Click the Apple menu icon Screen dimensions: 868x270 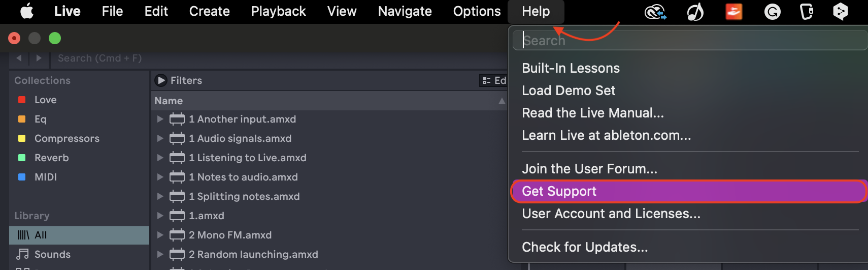click(x=26, y=11)
